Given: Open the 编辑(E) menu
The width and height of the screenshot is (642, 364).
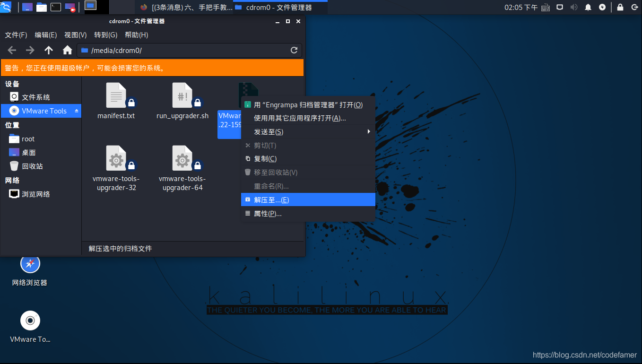Looking at the screenshot, I should (x=46, y=35).
